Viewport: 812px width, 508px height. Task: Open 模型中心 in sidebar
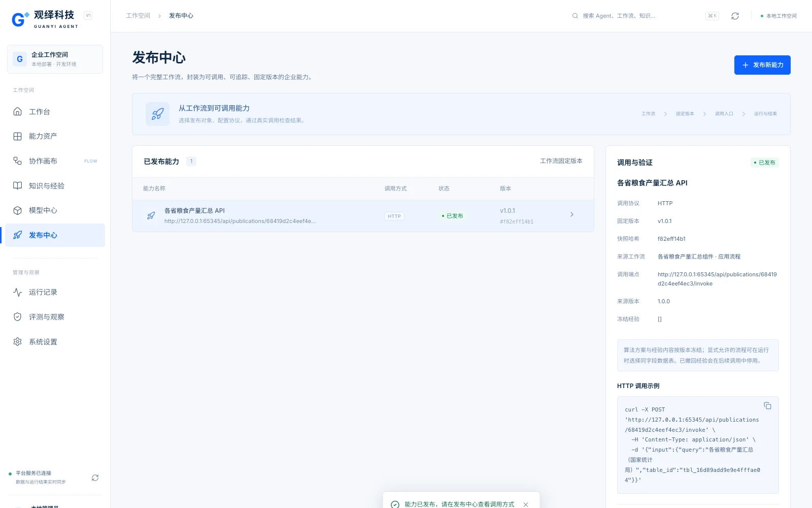(55, 210)
